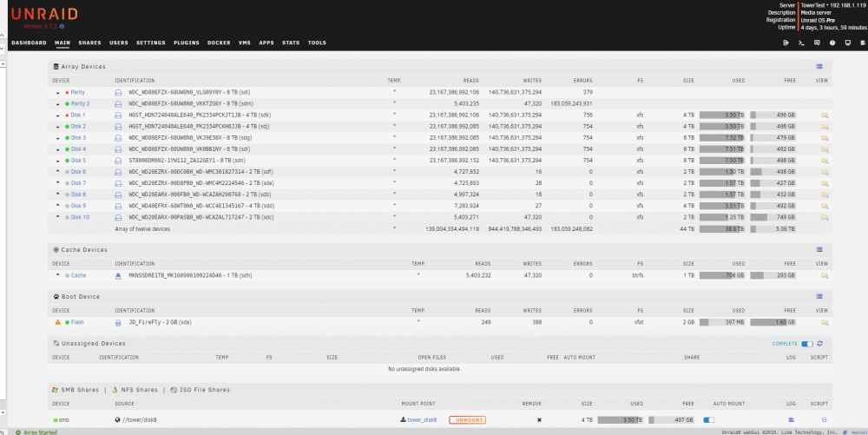Open the SHARES menu

click(x=89, y=43)
